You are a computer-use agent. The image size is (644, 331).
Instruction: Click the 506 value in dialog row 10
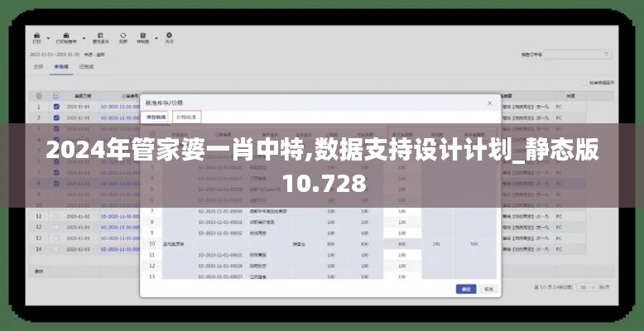pyautogui.click(x=474, y=244)
